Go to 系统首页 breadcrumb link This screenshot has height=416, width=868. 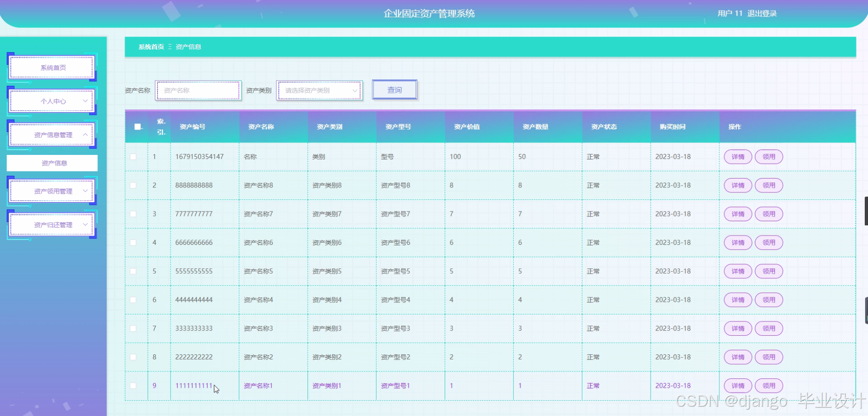tap(151, 47)
